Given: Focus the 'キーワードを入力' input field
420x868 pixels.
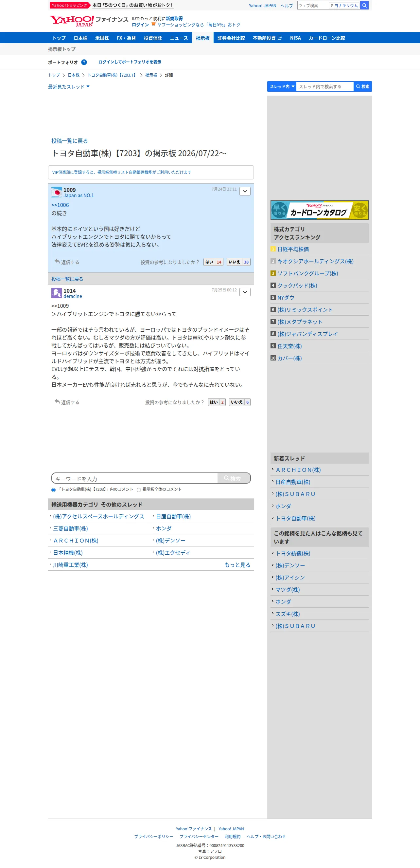Looking at the screenshot, I should [135, 478].
